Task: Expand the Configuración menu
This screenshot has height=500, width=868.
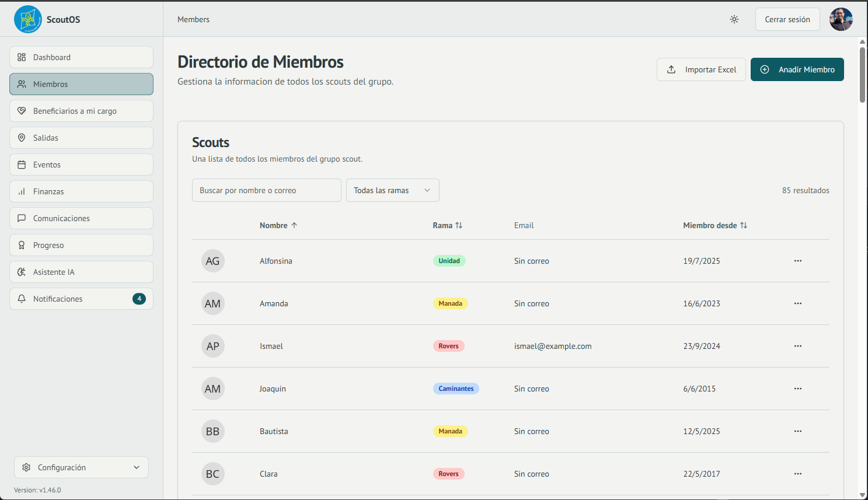Action: click(x=81, y=467)
